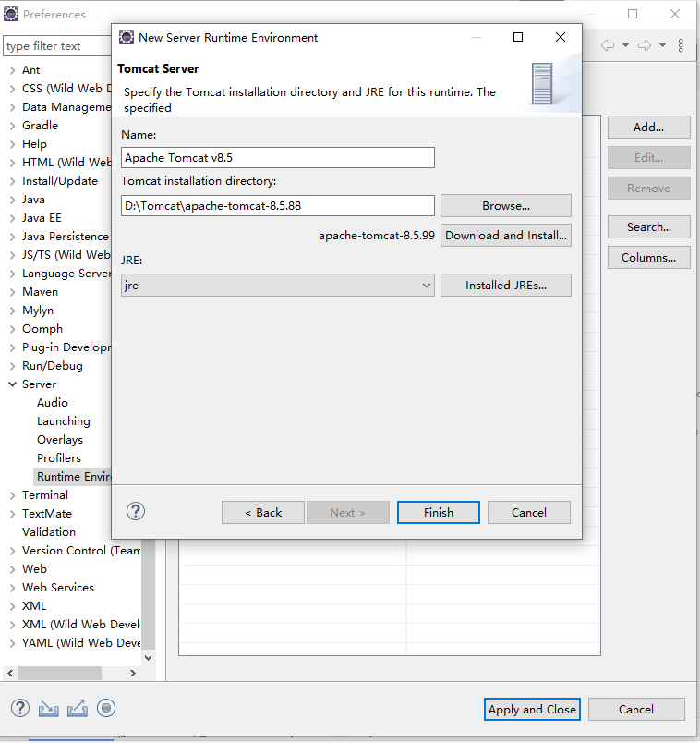Select Install/Update preferences item

click(x=60, y=181)
